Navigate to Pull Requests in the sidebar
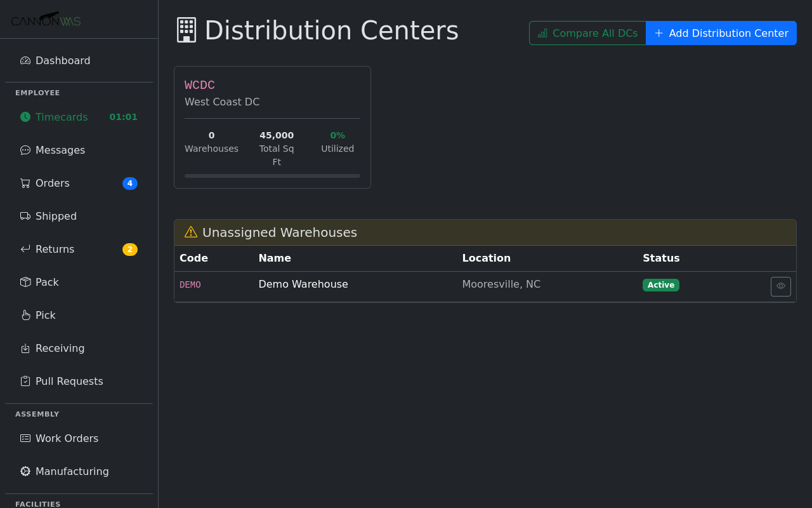The height and width of the screenshot is (508, 812). 69,381
